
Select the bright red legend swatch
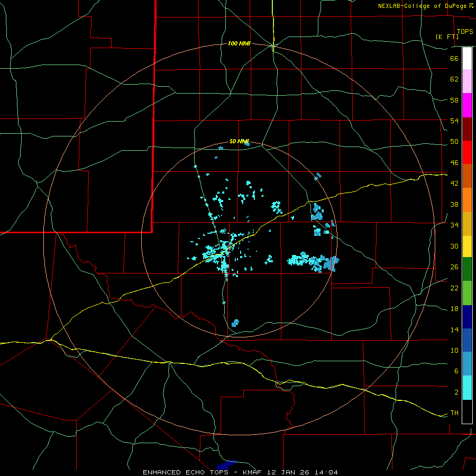point(467,152)
